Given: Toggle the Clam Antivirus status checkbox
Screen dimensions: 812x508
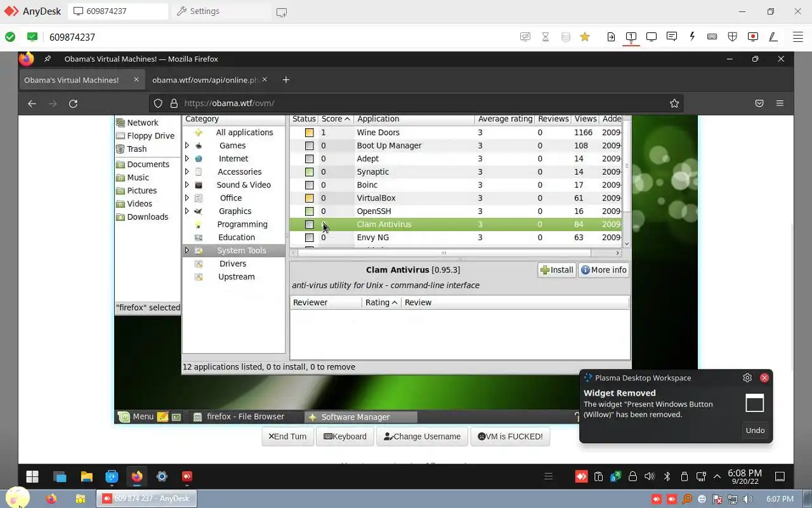Looking at the screenshot, I should tap(309, 224).
